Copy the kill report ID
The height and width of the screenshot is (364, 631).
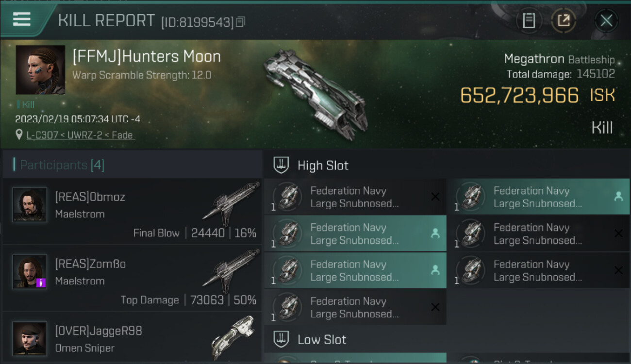[x=241, y=22]
